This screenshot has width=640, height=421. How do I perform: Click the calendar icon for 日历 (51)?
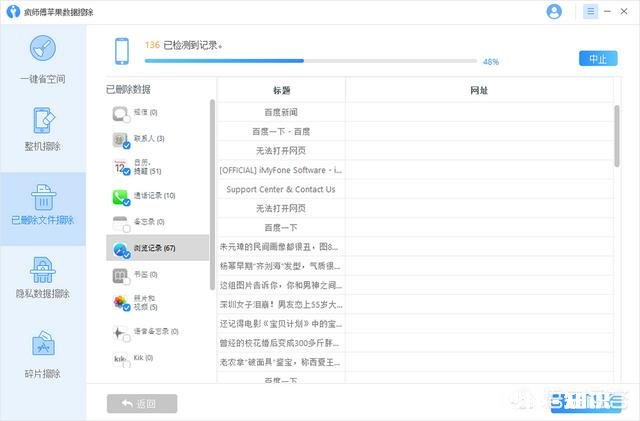coord(120,167)
